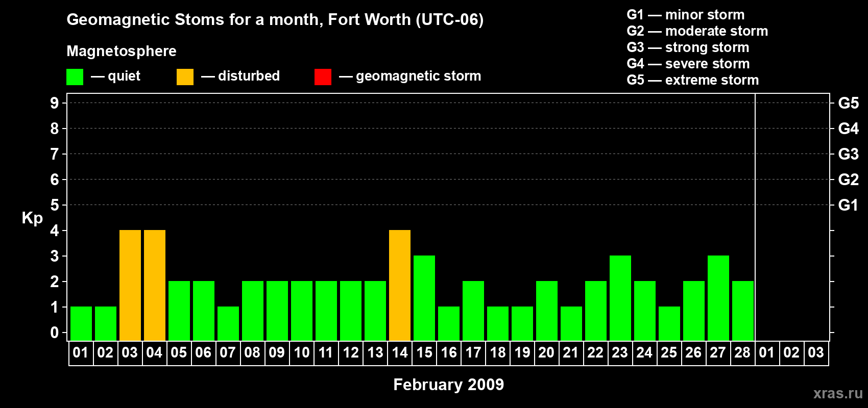Click the Magnetosphere heading
This screenshot has width=868, height=408.
(122, 52)
